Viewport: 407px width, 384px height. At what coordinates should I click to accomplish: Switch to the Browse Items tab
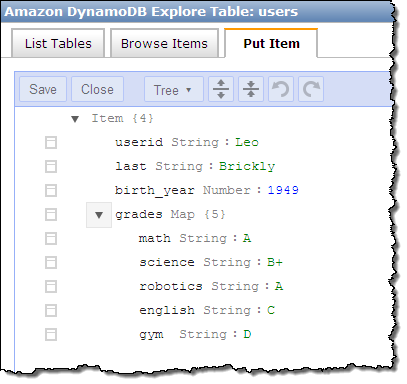(164, 43)
